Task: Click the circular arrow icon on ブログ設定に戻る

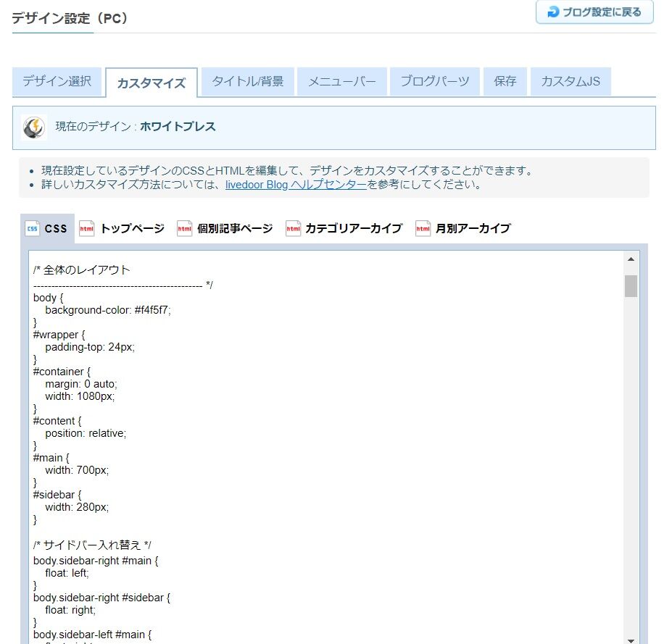Action: pos(554,12)
